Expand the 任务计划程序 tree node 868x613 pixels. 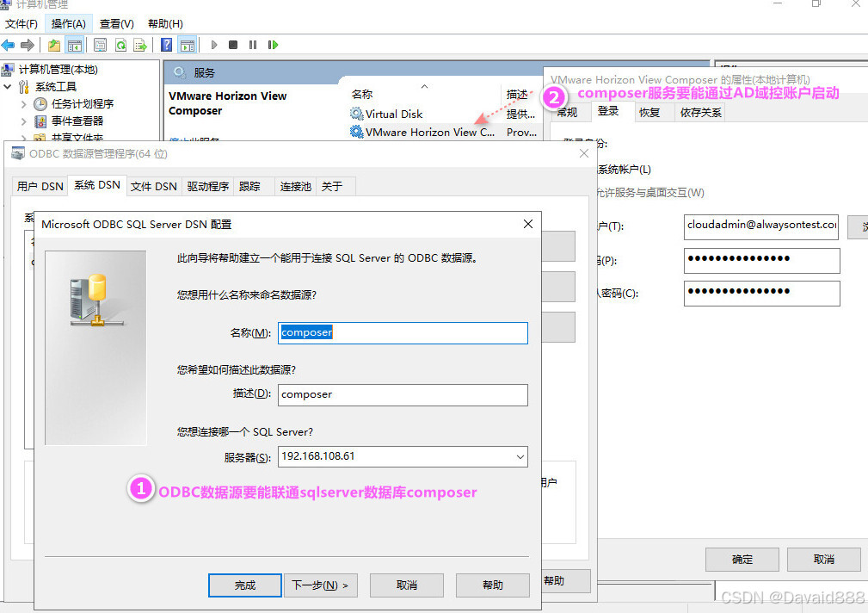pyautogui.click(x=24, y=104)
